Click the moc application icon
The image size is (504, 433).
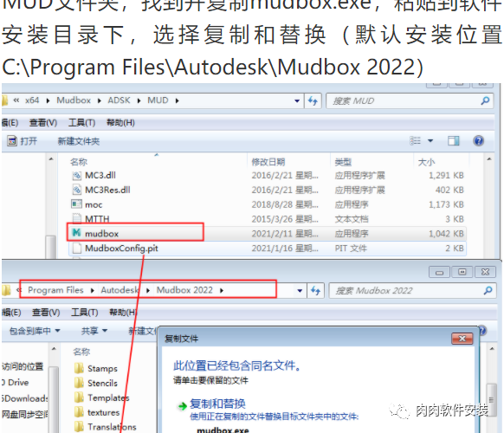[76, 204]
